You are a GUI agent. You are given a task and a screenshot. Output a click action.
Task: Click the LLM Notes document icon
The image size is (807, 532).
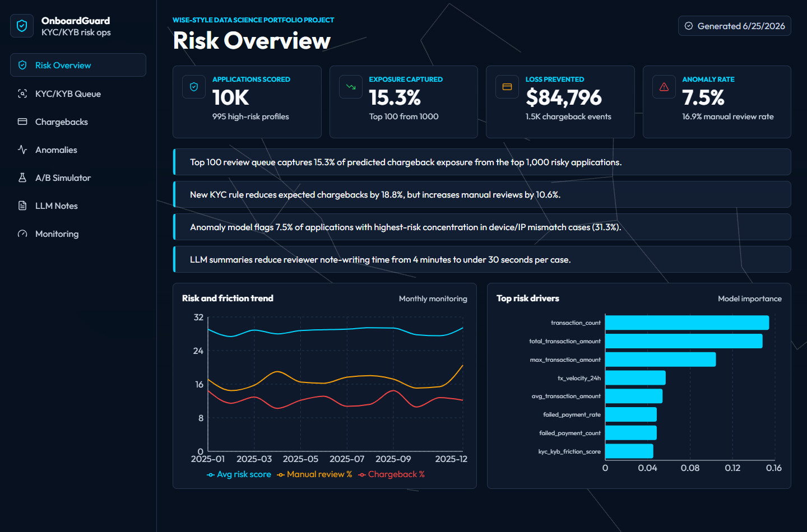[22, 206]
